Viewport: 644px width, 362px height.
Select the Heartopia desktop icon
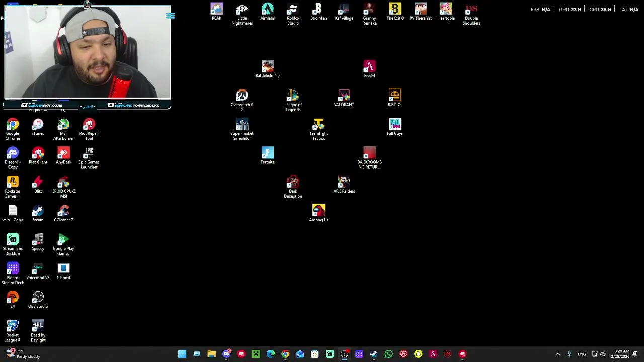446,12
